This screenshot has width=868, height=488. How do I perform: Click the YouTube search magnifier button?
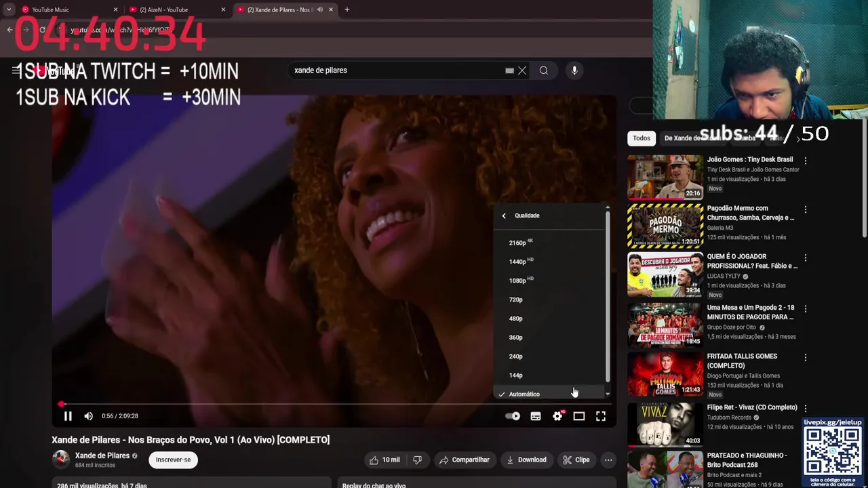544,70
